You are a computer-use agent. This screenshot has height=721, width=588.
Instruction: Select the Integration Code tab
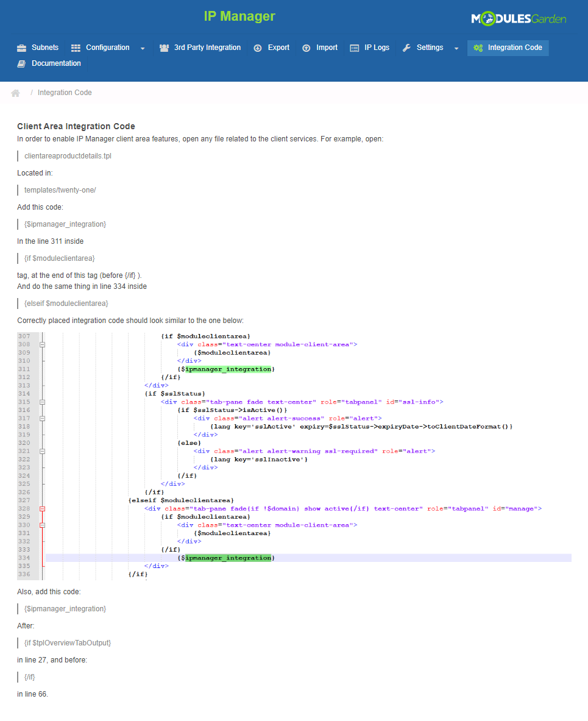(508, 48)
